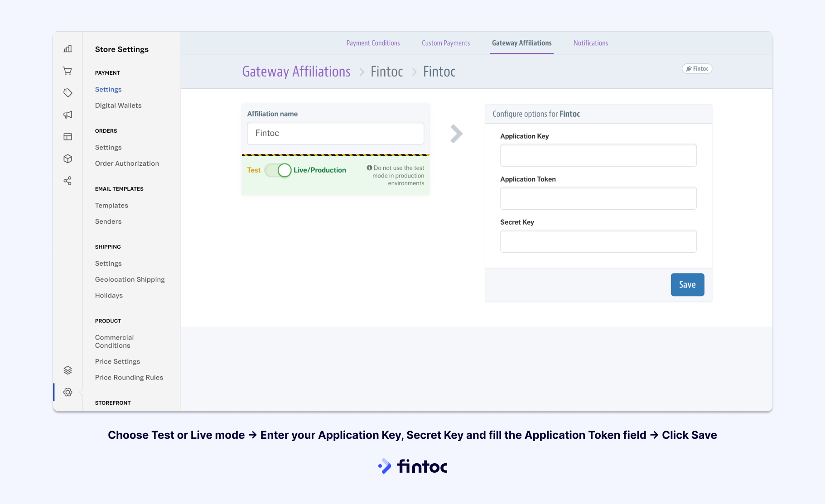The width and height of the screenshot is (825, 504).
Task: Click the info icon beside test warning
Action: point(369,168)
